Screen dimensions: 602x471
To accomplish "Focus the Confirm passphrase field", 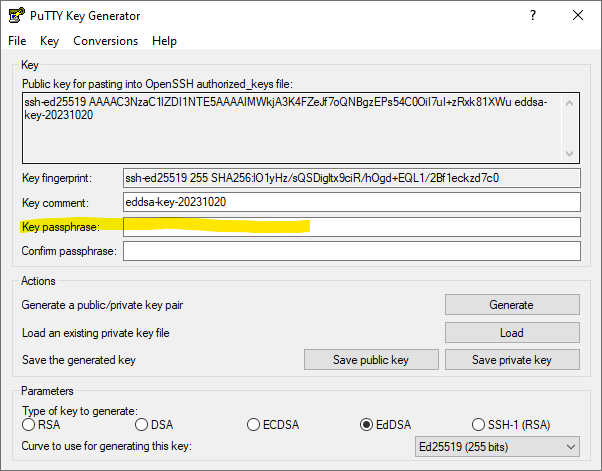I will (x=350, y=251).
